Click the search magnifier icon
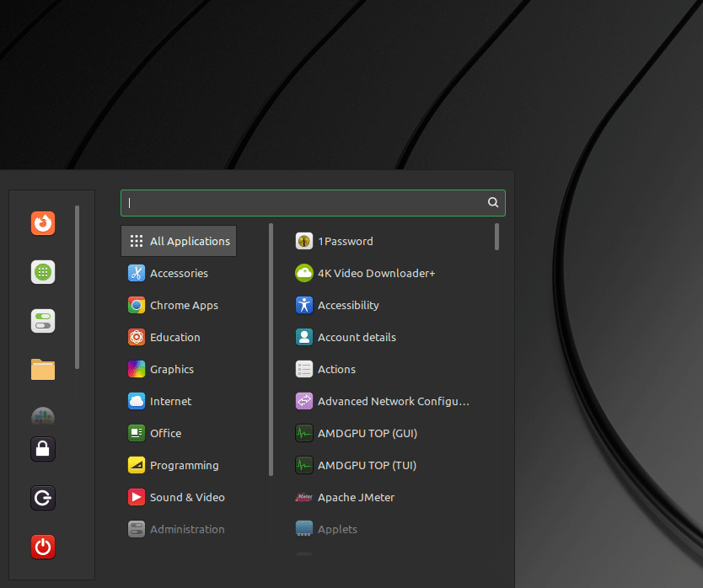 [x=493, y=203]
